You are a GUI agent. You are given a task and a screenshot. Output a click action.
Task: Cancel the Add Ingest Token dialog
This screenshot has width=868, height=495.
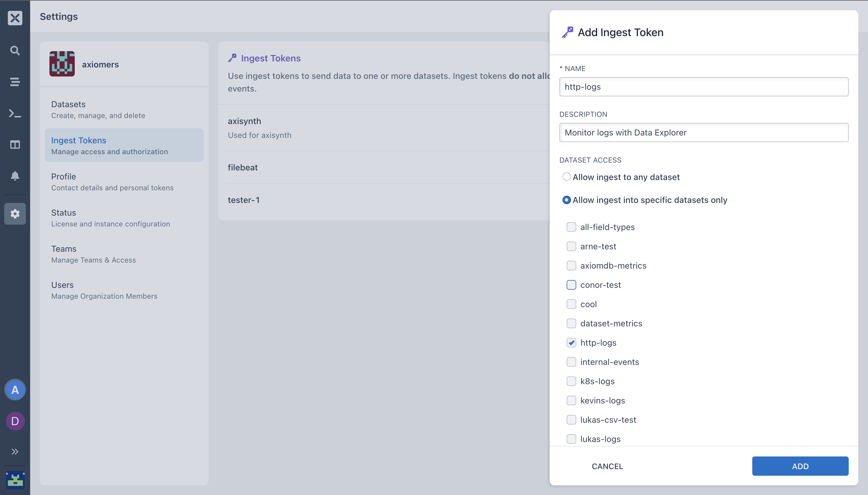click(x=607, y=466)
